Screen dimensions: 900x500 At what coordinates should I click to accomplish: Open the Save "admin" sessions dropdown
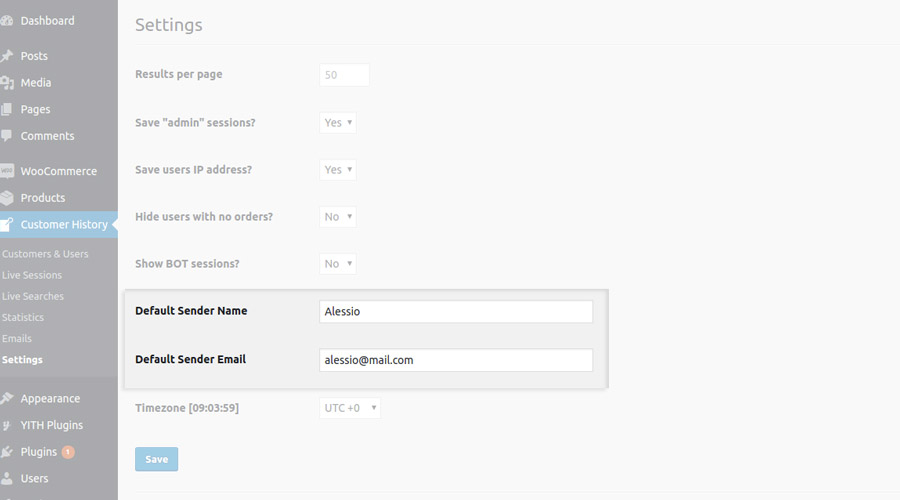pos(338,122)
